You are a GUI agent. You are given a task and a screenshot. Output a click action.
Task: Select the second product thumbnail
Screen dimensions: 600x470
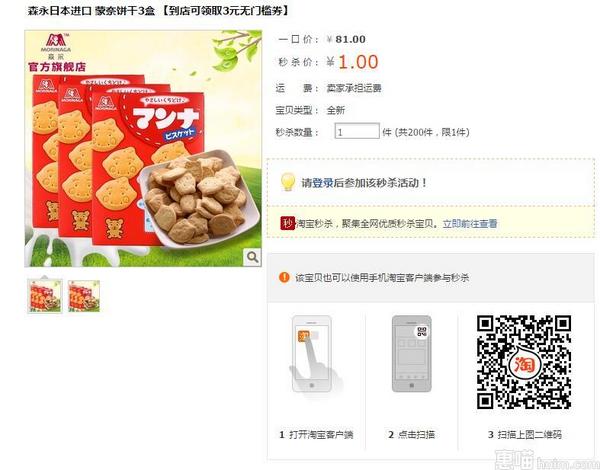[x=84, y=296]
